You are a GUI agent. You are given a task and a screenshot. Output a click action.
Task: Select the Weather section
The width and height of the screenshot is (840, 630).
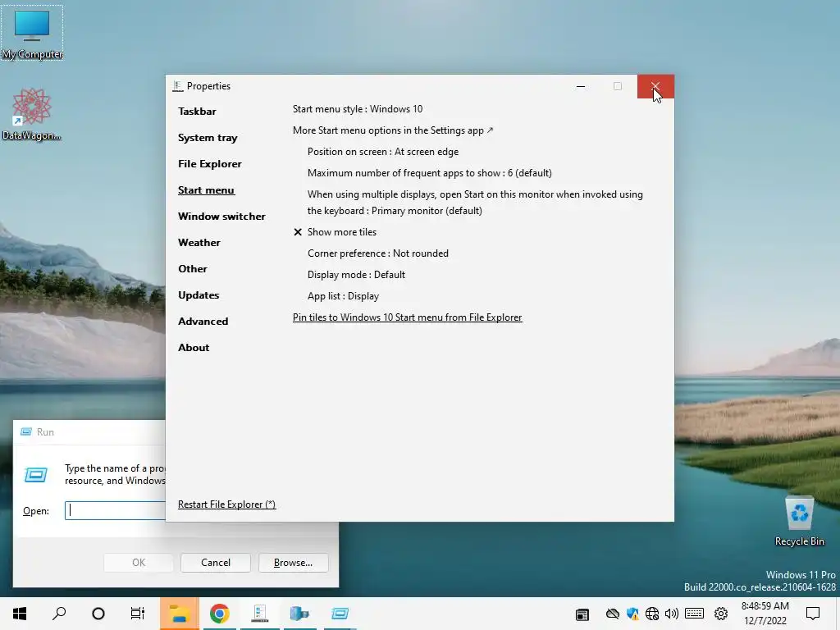pos(199,243)
